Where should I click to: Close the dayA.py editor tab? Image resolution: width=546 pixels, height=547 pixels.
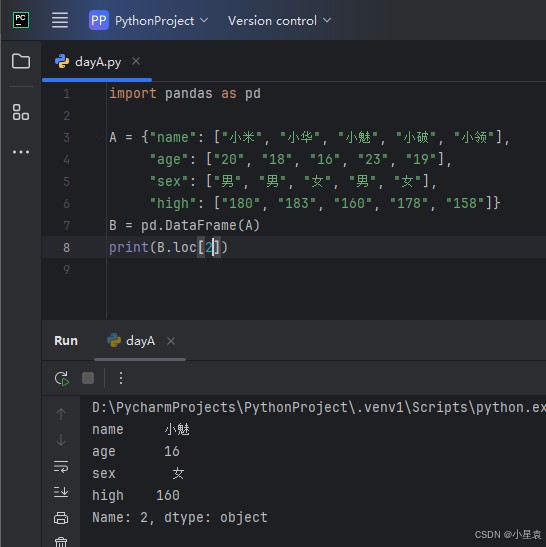136,61
